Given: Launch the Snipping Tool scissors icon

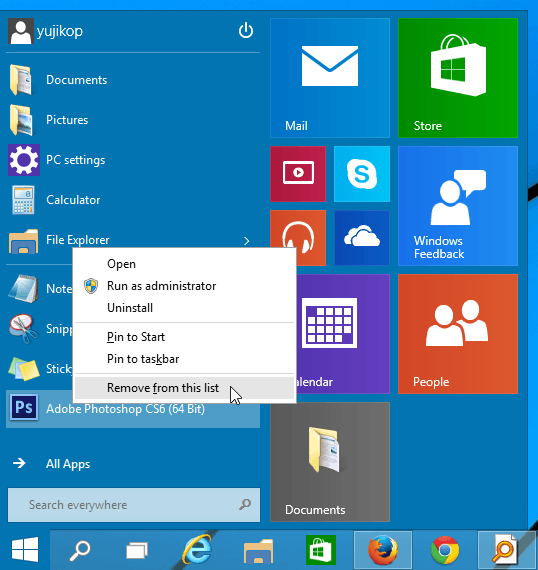Looking at the screenshot, I should pos(23,329).
